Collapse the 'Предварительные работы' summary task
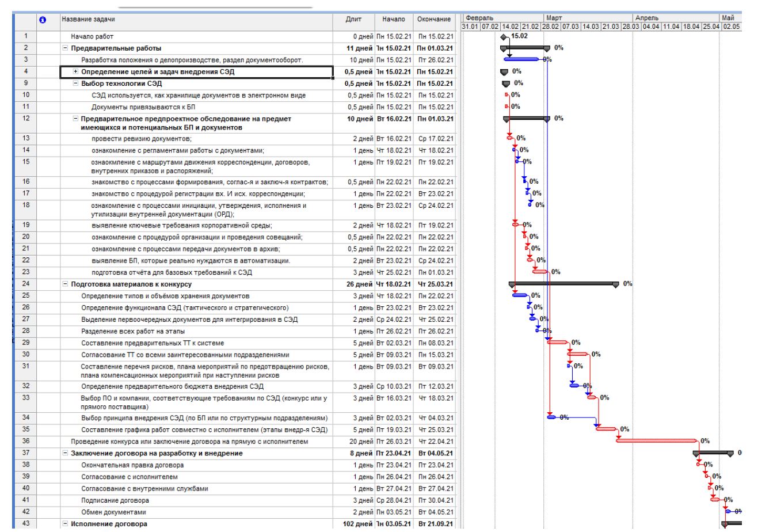This screenshot has height=532, width=773. (x=65, y=48)
